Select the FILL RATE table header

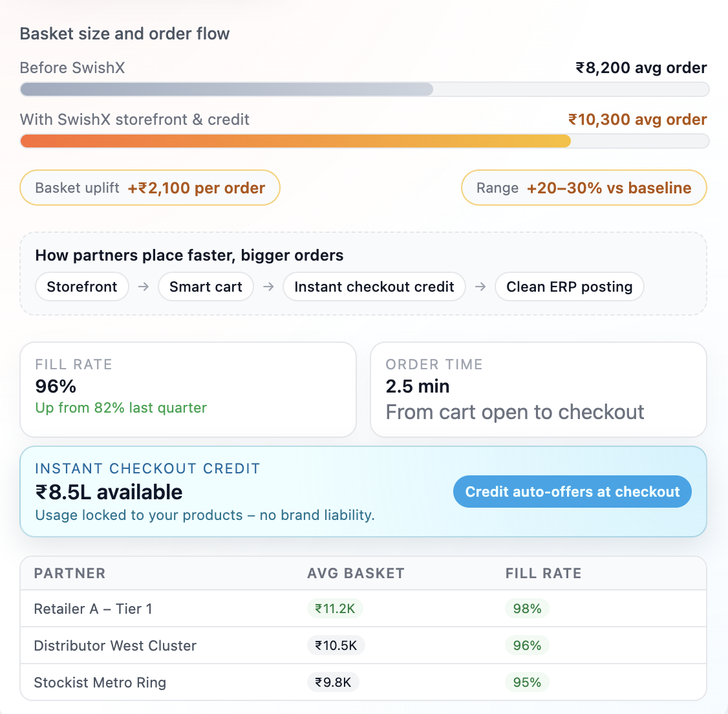click(543, 573)
